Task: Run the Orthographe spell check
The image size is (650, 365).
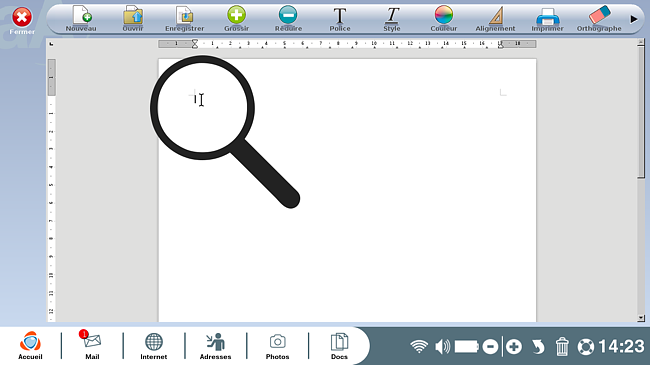Action: 599,19
